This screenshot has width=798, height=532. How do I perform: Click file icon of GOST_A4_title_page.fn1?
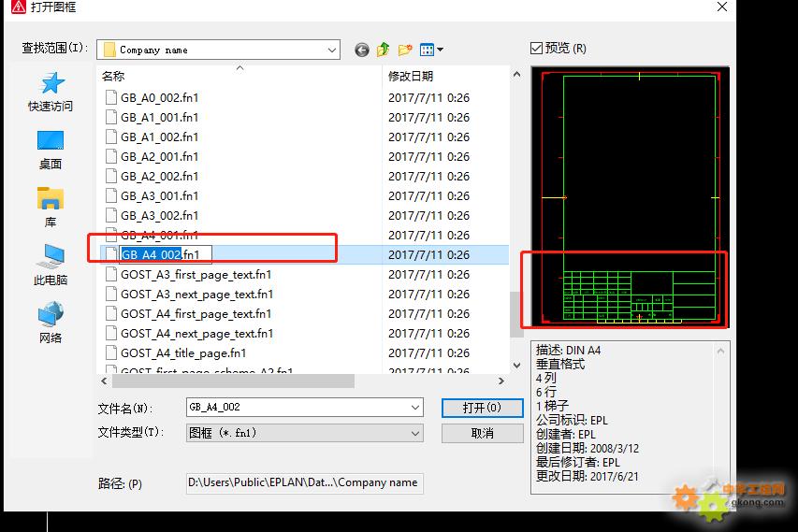pos(111,353)
